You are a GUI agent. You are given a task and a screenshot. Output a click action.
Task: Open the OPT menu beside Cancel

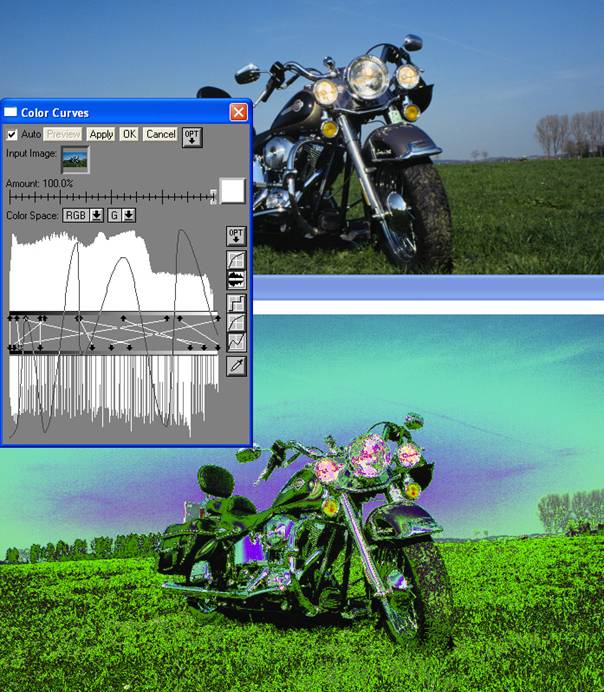coord(192,137)
